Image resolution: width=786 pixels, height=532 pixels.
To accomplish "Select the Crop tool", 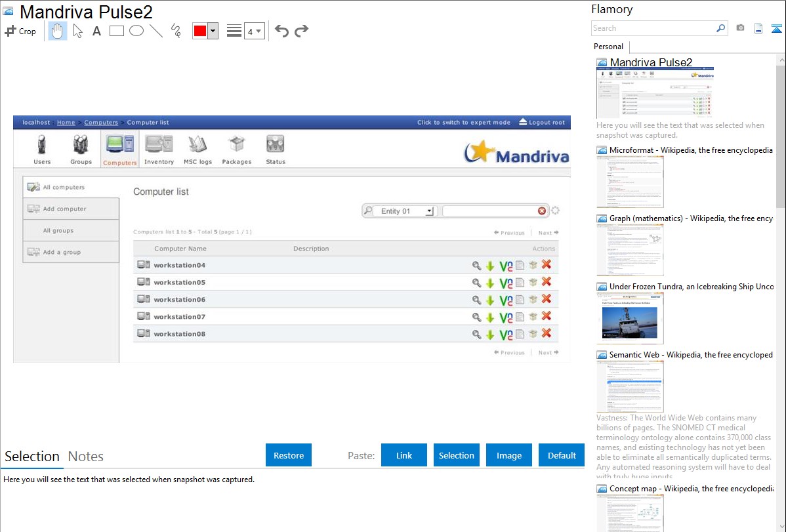I will pyautogui.click(x=20, y=31).
